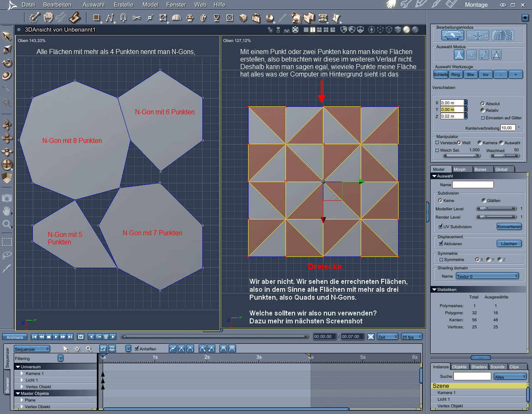
Task: Click the Konvertieren button
Action: 509,227
